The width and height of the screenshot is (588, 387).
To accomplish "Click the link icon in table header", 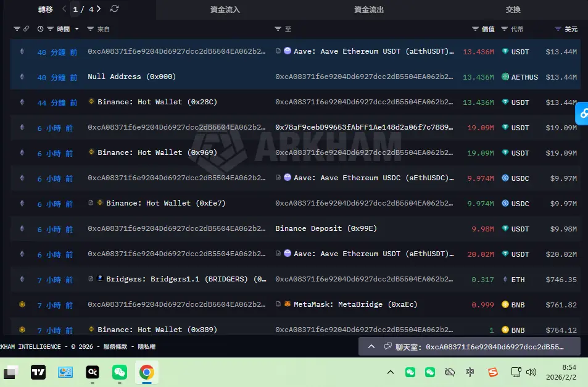I will [x=27, y=29].
